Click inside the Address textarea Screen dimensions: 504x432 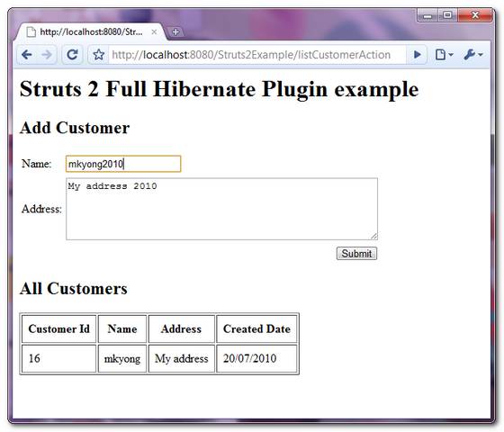pos(221,209)
